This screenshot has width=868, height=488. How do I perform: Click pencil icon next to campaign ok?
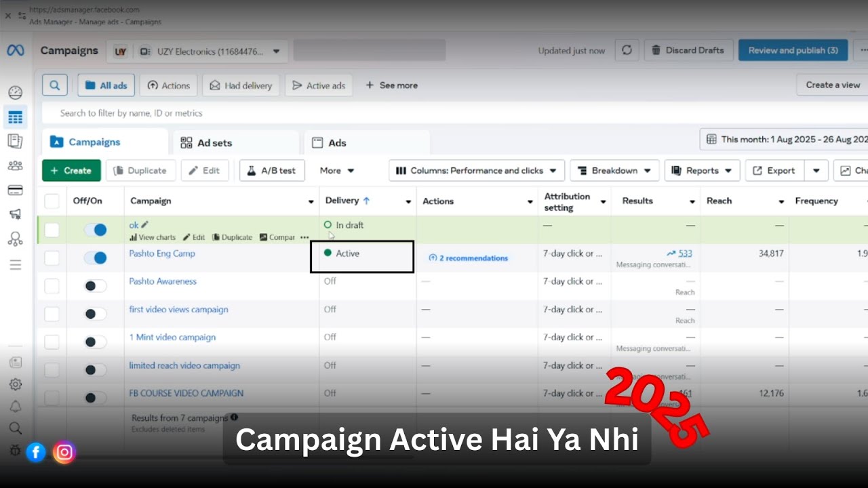[x=144, y=224]
